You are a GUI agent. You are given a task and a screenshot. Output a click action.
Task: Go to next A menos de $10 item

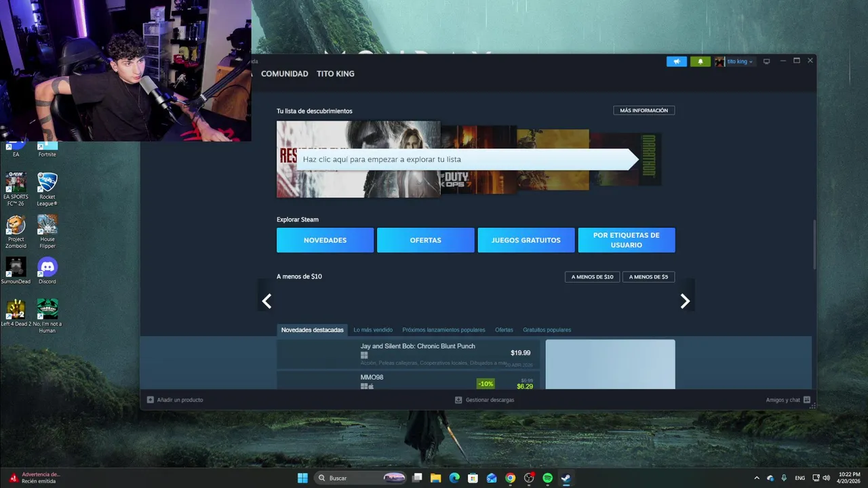pyautogui.click(x=685, y=302)
